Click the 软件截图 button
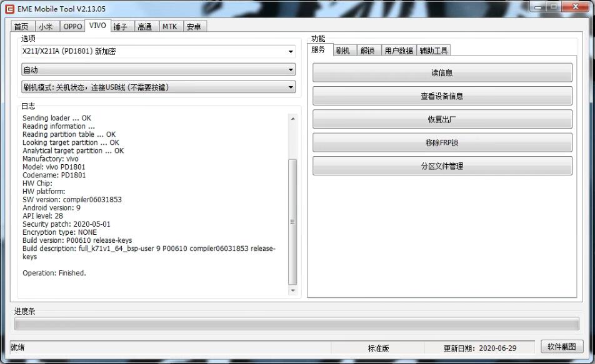The height and width of the screenshot is (364, 595). (562, 347)
